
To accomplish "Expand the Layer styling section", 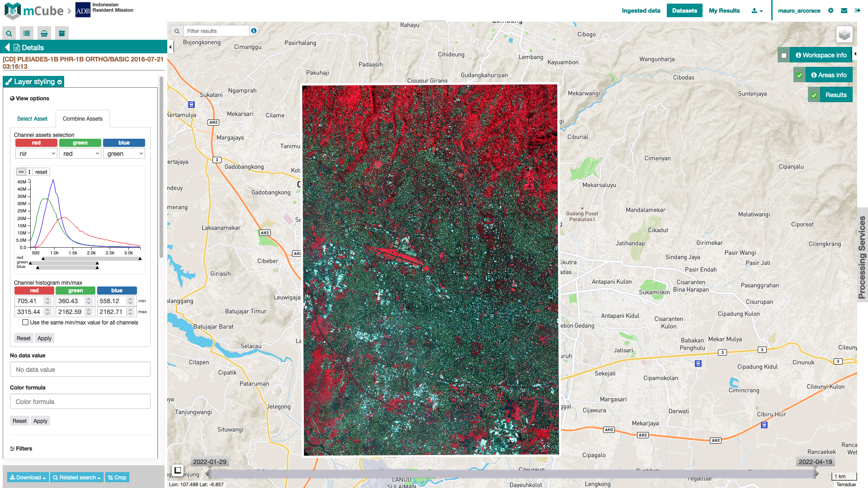I will tap(59, 82).
